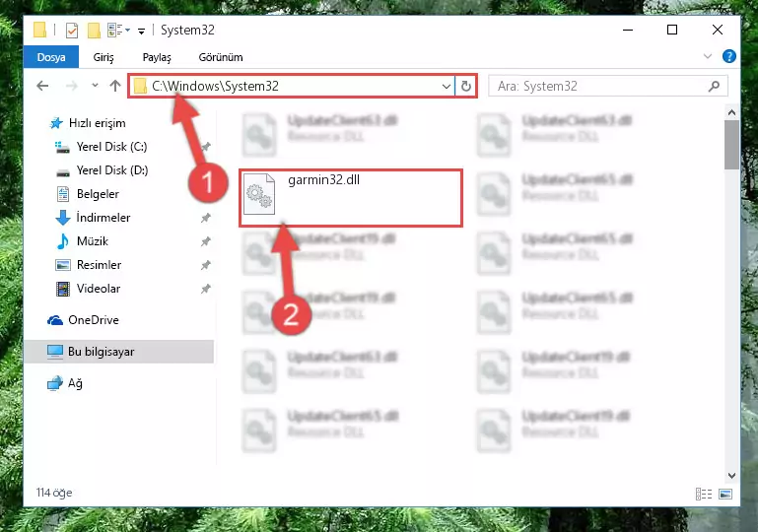Viewport: 758px width, 532px height.
Task: Click the scrollbar up arrow
Action: [732, 112]
